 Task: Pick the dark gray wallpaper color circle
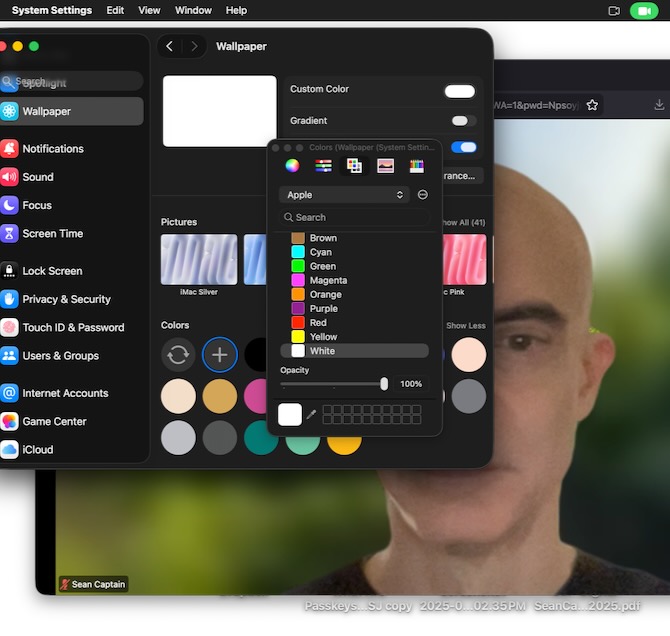(x=220, y=438)
